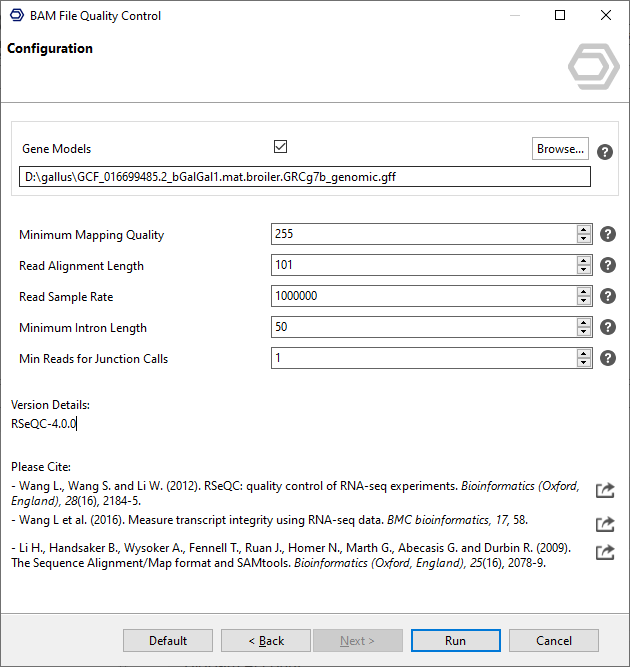Maximize the BAM File Quality Control window
The width and height of the screenshot is (630, 667).
coord(560,15)
